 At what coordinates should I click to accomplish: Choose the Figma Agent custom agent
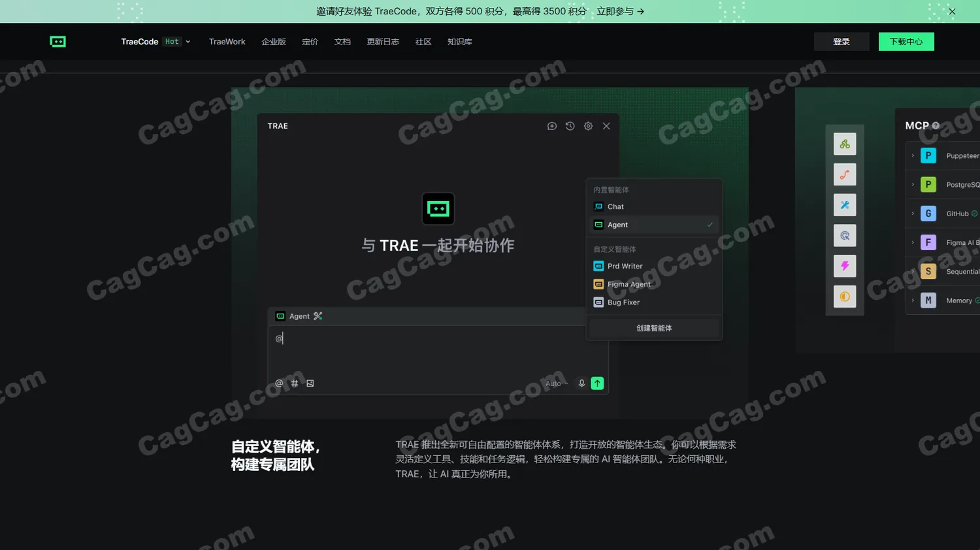tap(654, 284)
